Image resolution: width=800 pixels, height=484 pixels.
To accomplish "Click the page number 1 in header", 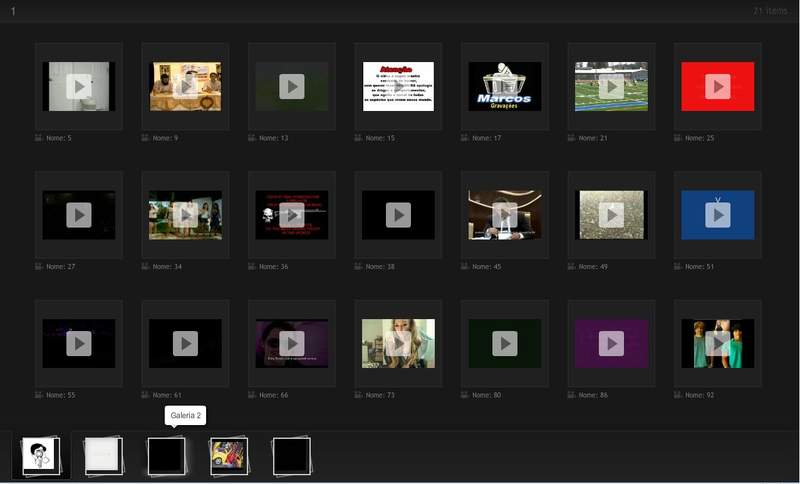I will [x=13, y=11].
